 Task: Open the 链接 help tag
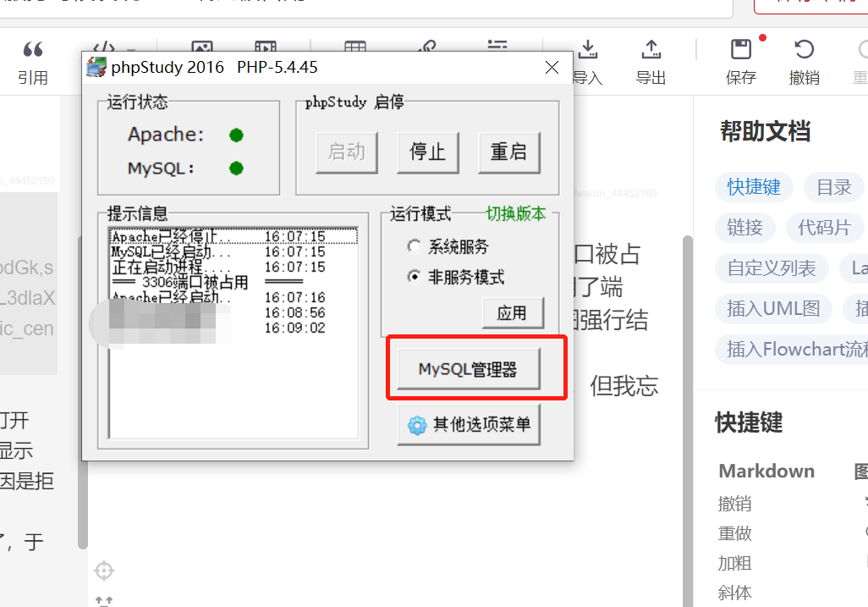[745, 228]
